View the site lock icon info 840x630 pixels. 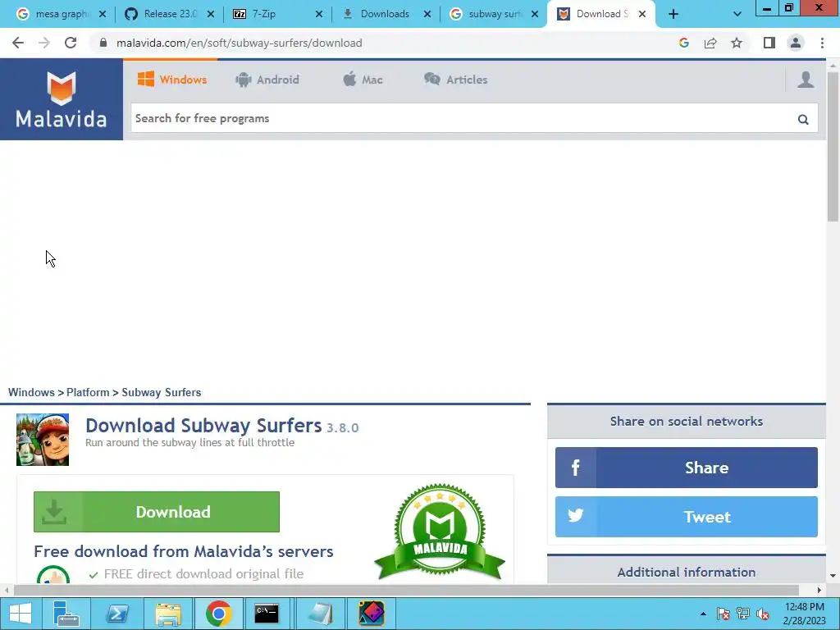pos(103,43)
